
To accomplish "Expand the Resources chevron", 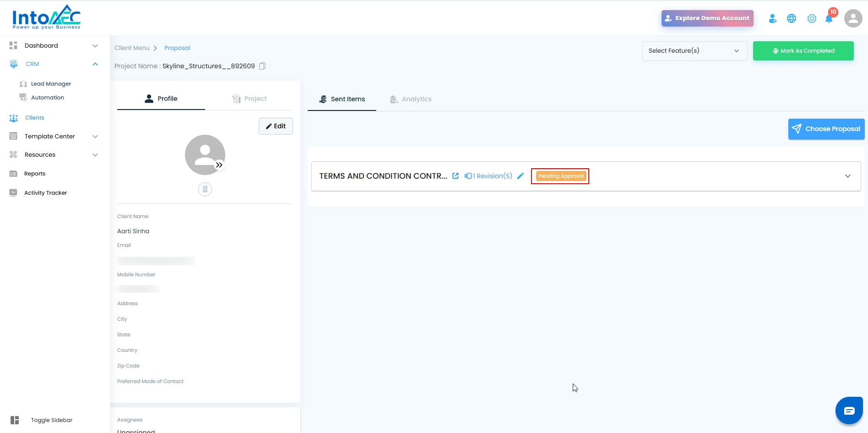I will coord(95,155).
